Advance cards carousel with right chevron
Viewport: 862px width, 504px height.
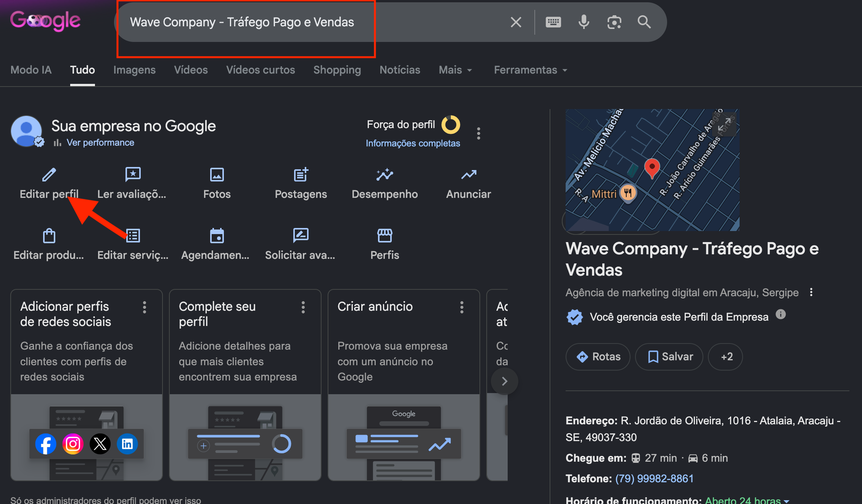click(x=505, y=381)
